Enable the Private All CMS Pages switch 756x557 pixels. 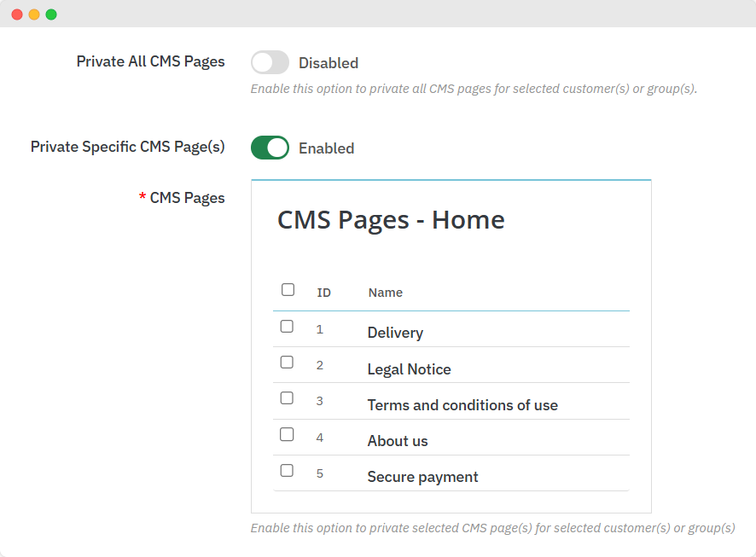(270, 62)
